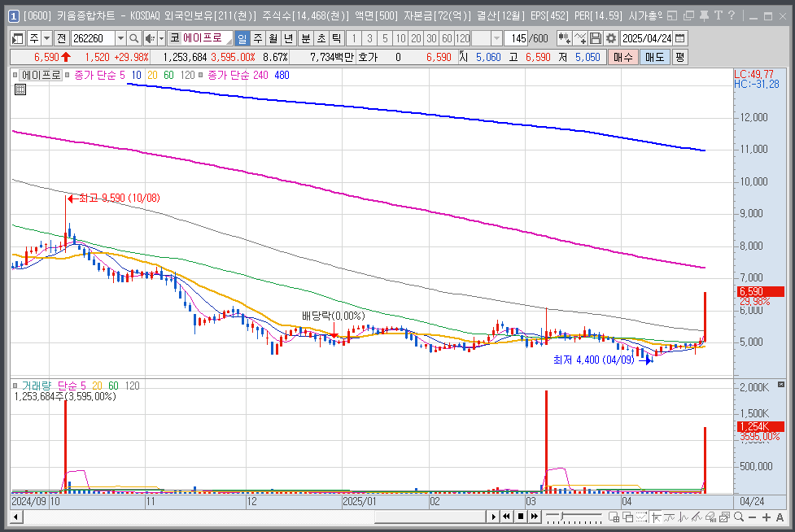795x532 pixels.
Task: Expand the speaker options dropdown arrow
Action: pyautogui.click(x=161, y=38)
